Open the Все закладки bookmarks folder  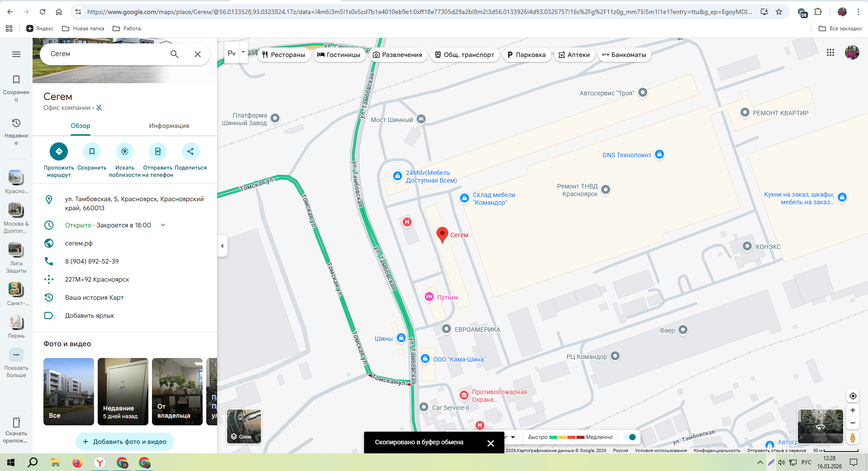[x=840, y=28]
